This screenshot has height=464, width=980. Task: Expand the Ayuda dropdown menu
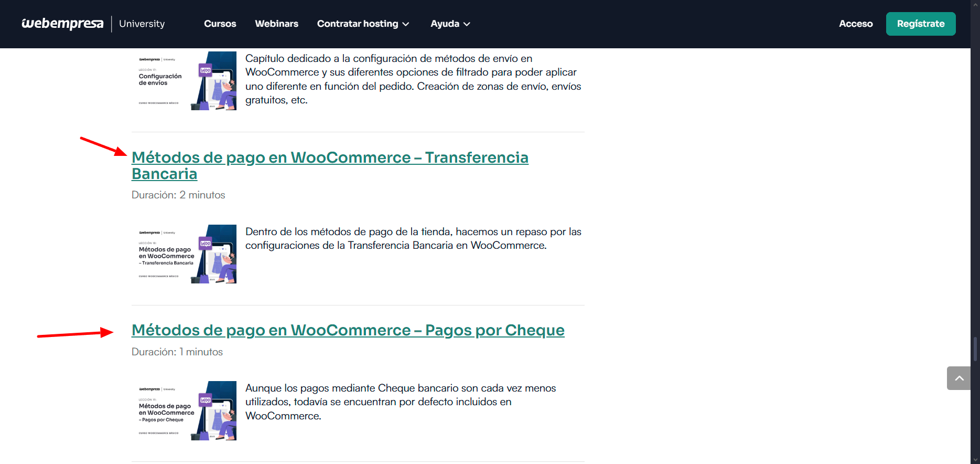pos(450,24)
